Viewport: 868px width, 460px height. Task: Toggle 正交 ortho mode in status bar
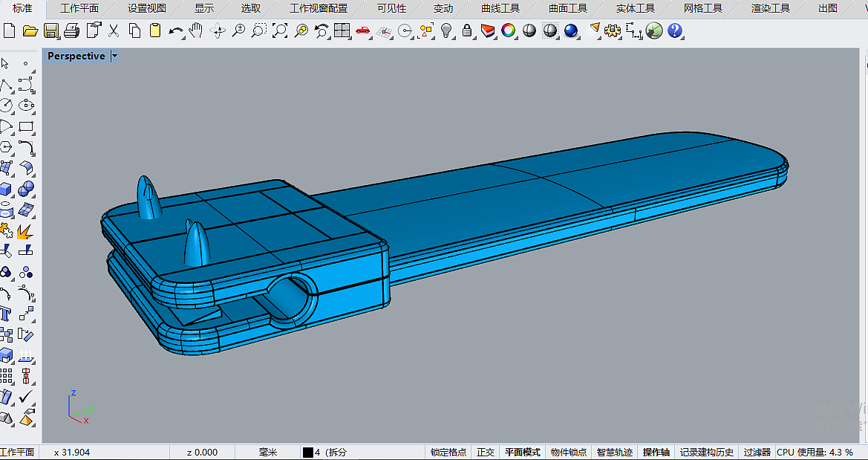(486, 452)
